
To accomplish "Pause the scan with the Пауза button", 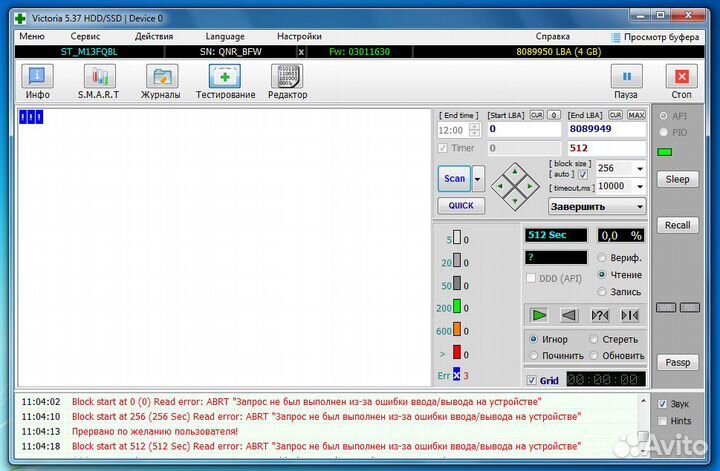I will point(626,82).
